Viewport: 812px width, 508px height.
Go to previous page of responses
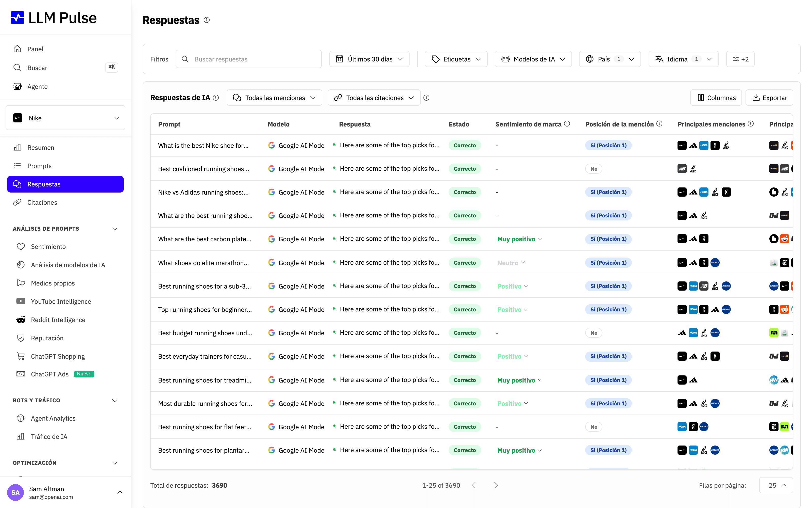point(474,485)
